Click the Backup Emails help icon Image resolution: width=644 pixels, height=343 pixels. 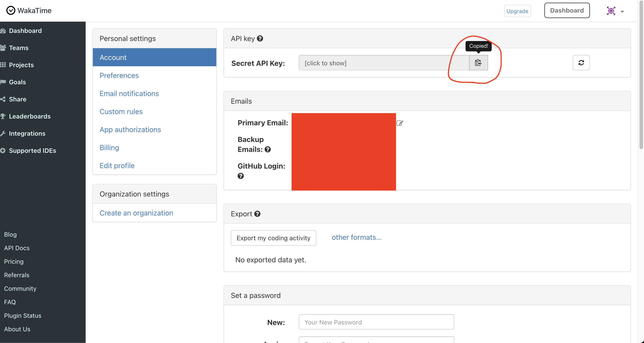pos(267,149)
